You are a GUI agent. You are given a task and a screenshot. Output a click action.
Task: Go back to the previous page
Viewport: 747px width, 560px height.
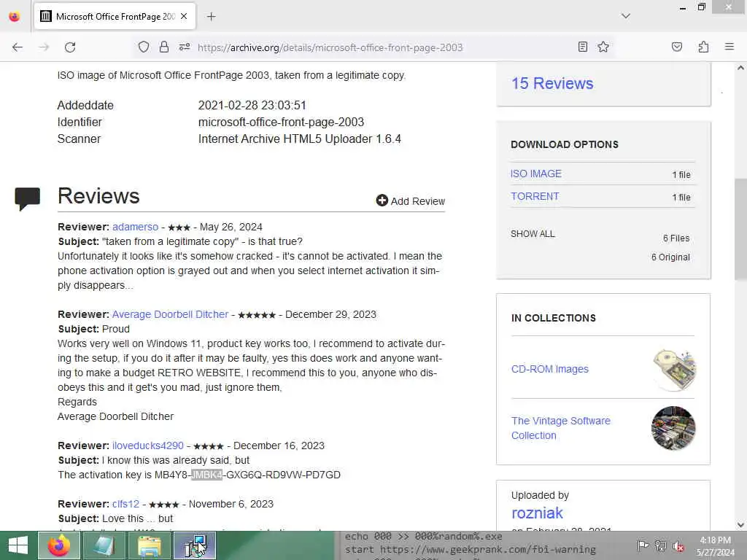[x=18, y=47]
